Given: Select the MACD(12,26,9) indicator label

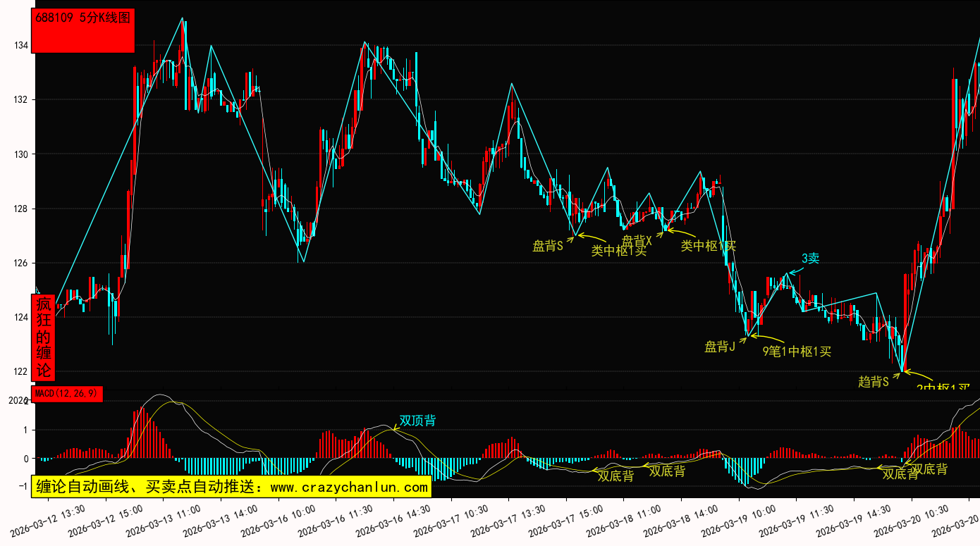Looking at the screenshot, I should [67, 394].
